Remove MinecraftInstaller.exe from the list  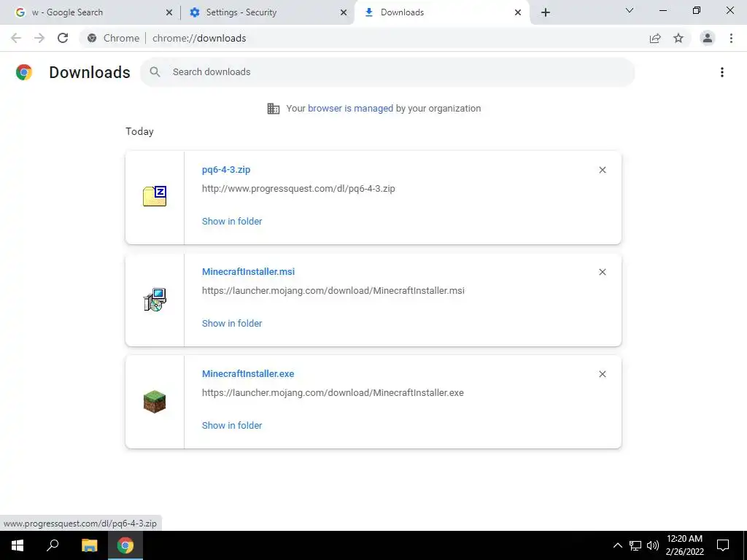point(603,374)
